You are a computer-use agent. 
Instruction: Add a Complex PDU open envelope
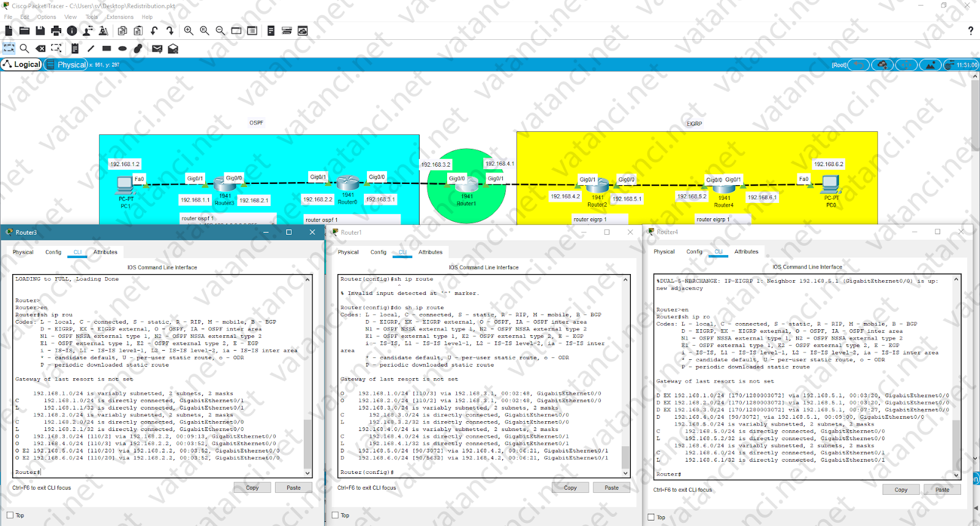[173, 48]
